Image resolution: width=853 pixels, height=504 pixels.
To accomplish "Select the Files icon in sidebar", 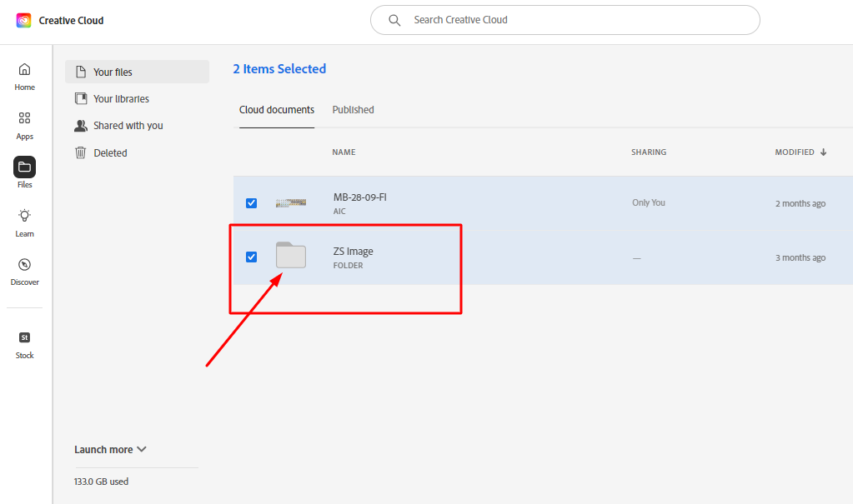I will click(25, 167).
